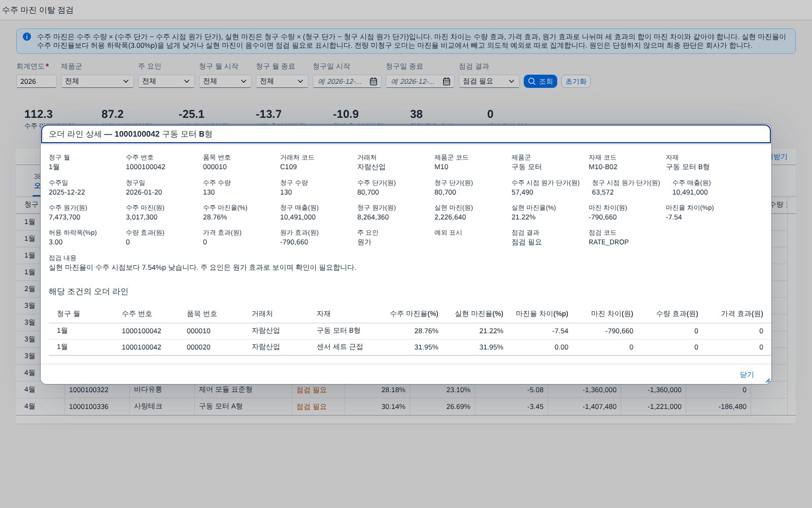Click the 회계연도 input field
Screen dimensions: 812x508
pyautogui.click(x=37, y=81)
